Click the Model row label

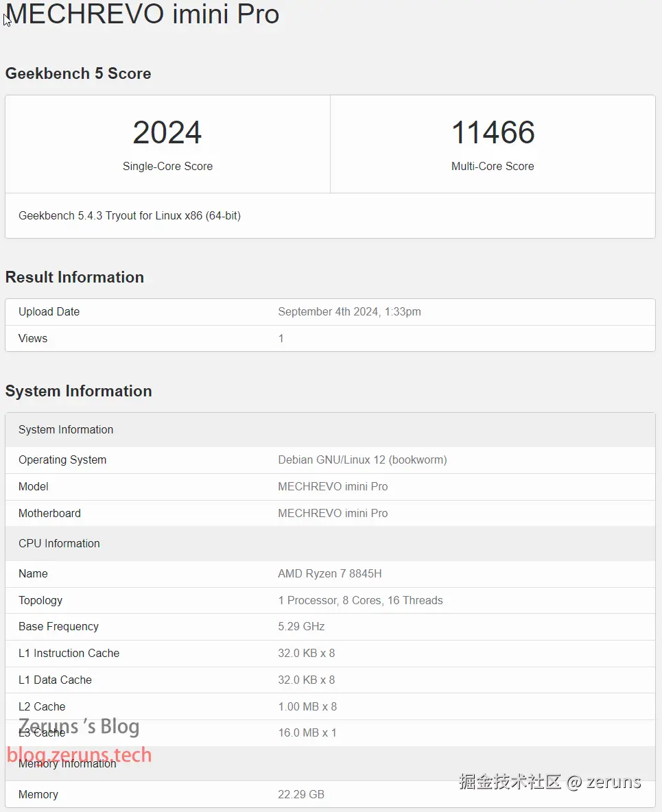pyautogui.click(x=33, y=487)
